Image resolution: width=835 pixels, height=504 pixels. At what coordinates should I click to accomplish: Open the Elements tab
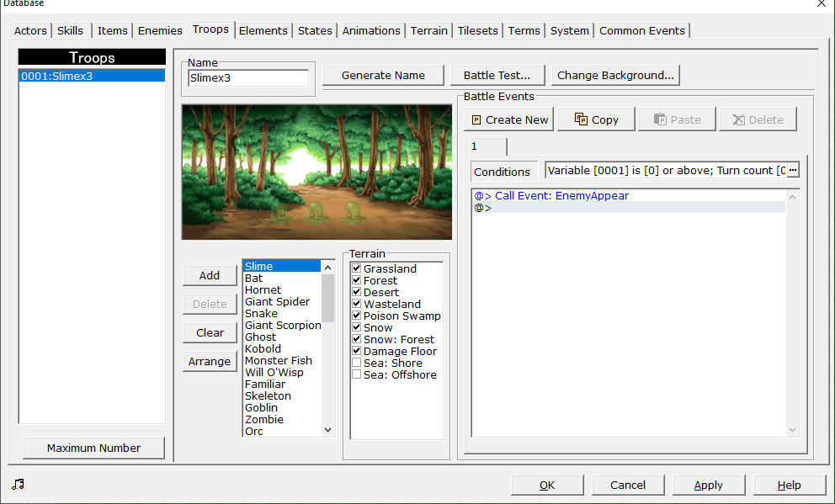coord(263,31)
